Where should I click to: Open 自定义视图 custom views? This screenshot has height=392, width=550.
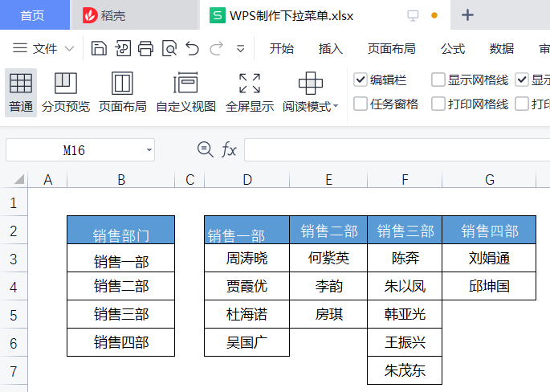[x=186, y=92]
